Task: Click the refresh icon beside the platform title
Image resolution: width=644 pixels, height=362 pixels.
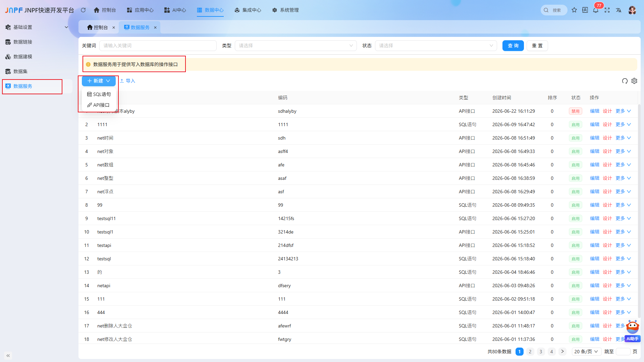Action: (83, 10)
